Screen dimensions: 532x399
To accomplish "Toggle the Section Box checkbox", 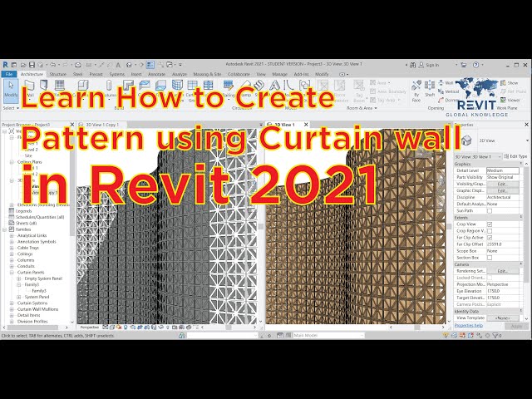I will 490,258.
